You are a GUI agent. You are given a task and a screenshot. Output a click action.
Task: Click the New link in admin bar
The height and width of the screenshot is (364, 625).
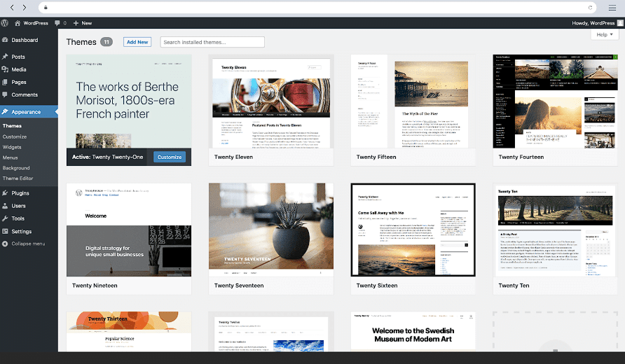[86, 23]
